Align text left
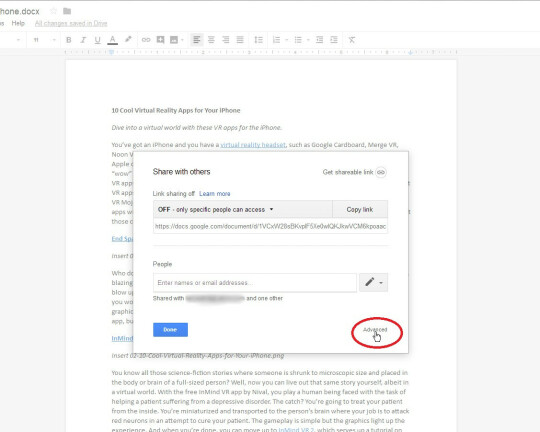The image size is (540, 432). point(197,40)
